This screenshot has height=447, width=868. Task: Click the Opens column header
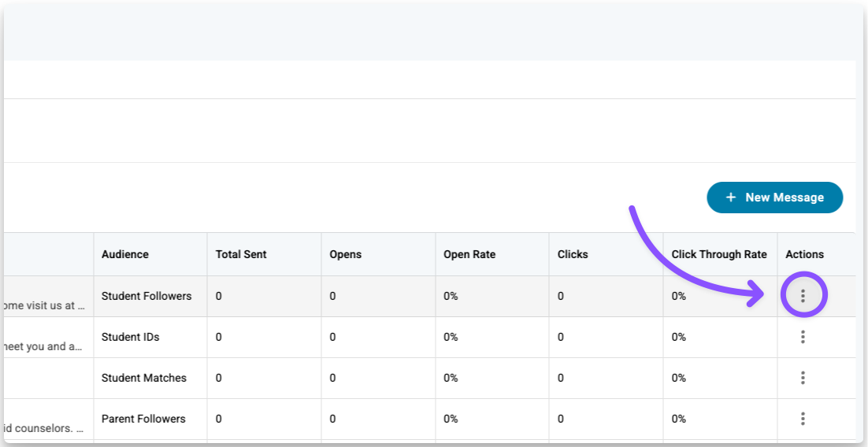(346, 254)
